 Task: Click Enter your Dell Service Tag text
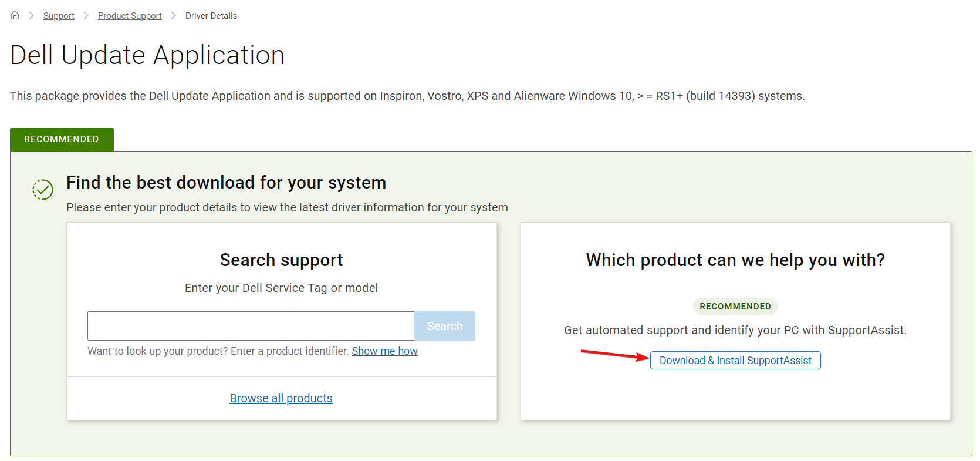click(x=282, y=288)
